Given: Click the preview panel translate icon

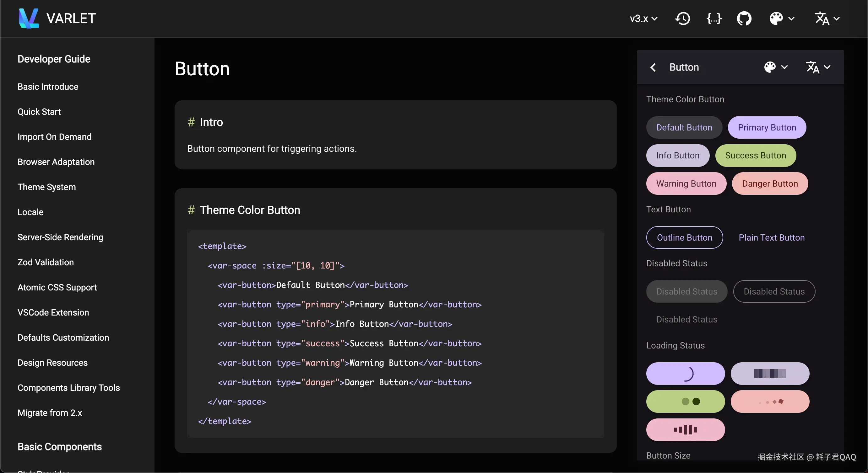Looking at the screenshot, I should pos(812,67).
